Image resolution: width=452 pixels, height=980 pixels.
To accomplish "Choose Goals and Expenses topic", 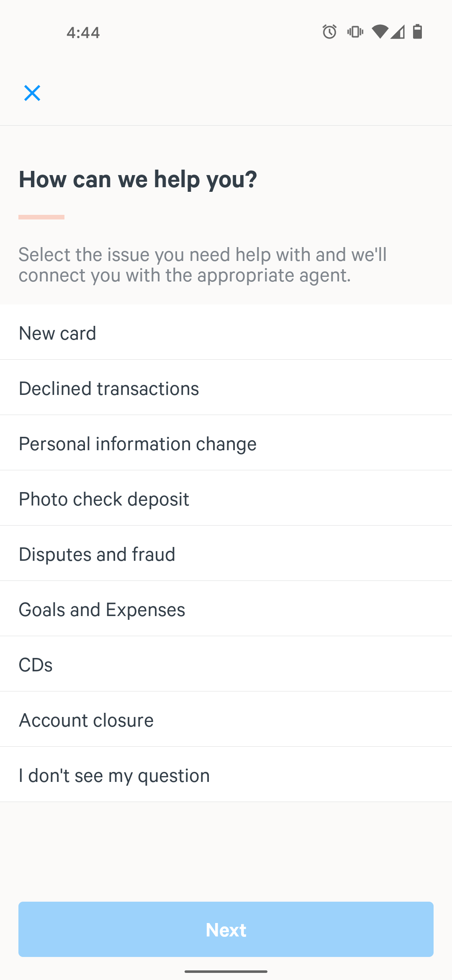I will [x=226, y=609].
